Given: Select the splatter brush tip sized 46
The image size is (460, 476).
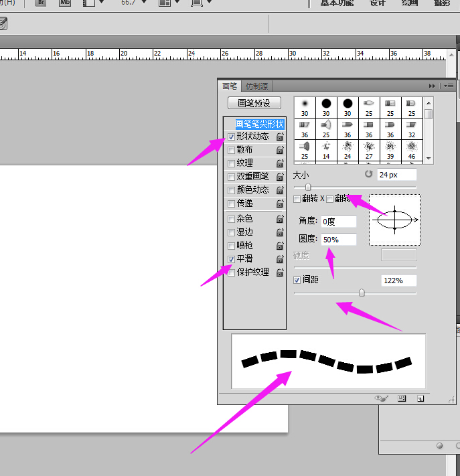Looking at the screenshot, I should (x=412, y=150).
